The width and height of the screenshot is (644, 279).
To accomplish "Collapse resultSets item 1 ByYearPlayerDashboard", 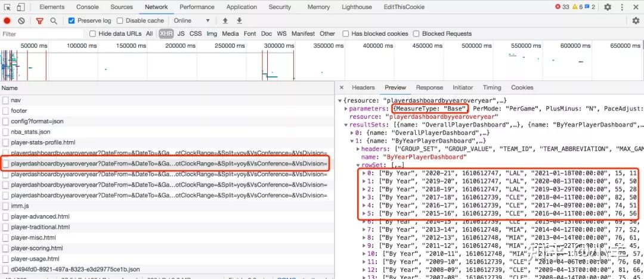I will (352, 141).
